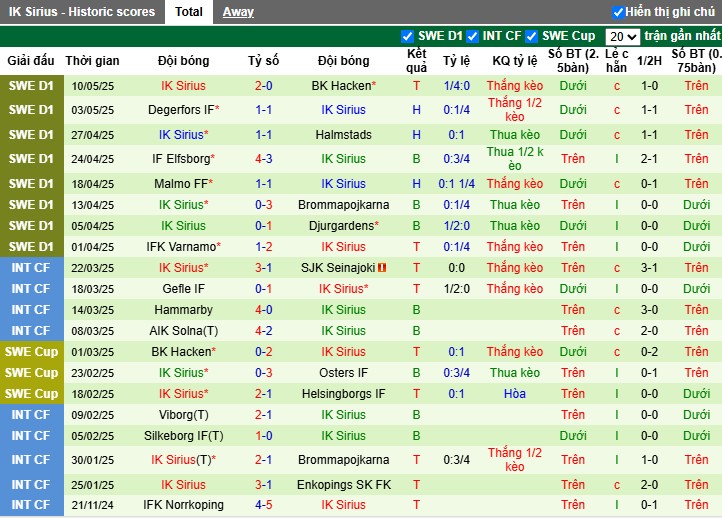The height and width of the screenshot is (518, 722).
Task: Open IFK Norrkoping team link
Action: pos(183,505)
